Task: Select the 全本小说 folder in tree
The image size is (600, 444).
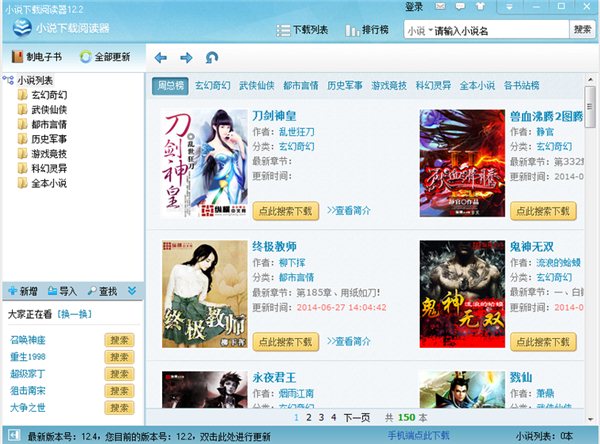Action: click(42, 183)
